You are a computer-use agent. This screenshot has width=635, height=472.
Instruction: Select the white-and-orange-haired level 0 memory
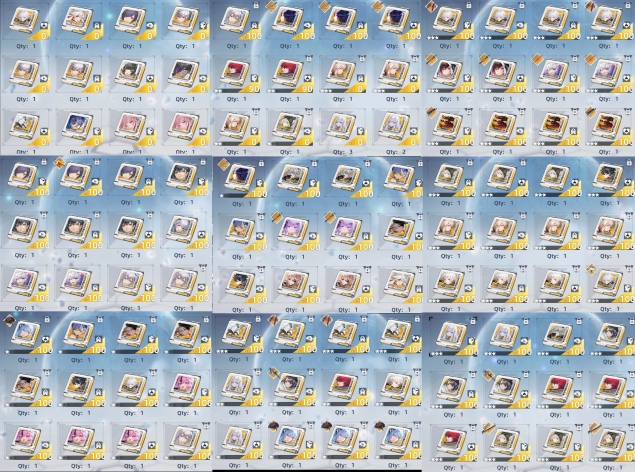[x=78, y=21]
